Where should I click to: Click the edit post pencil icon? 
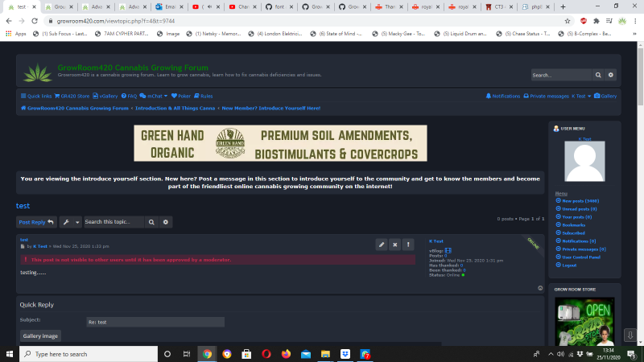click(x=382, y=244)
